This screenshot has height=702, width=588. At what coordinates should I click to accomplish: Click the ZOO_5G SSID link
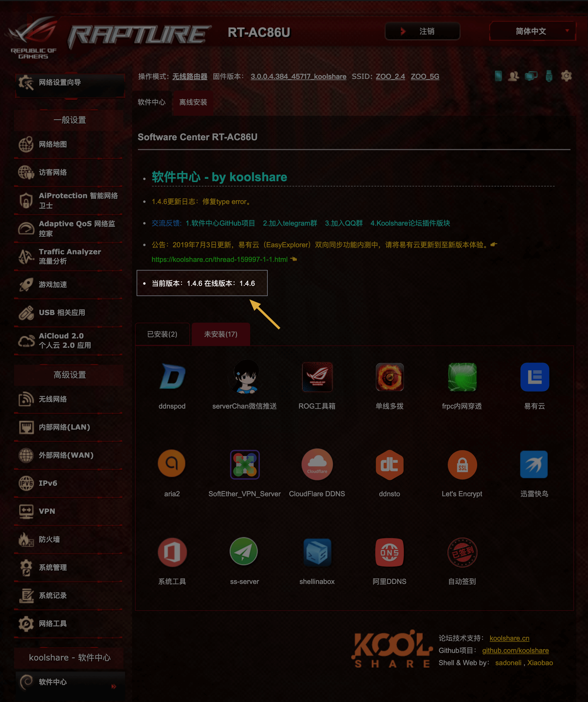click(425, 77)
